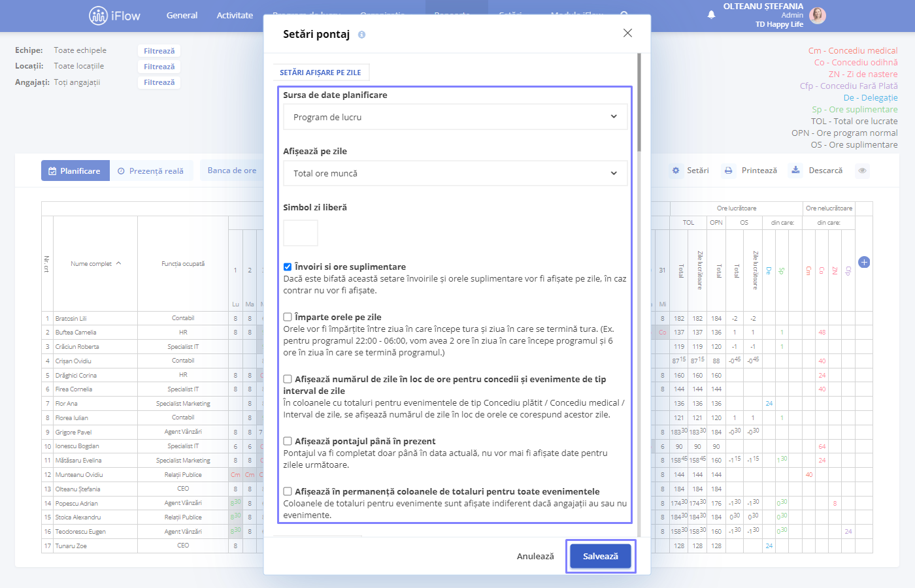Check Afișează pontajul până în prezent
The width and height of the screenshot is (915, 588).
[288, 441]
